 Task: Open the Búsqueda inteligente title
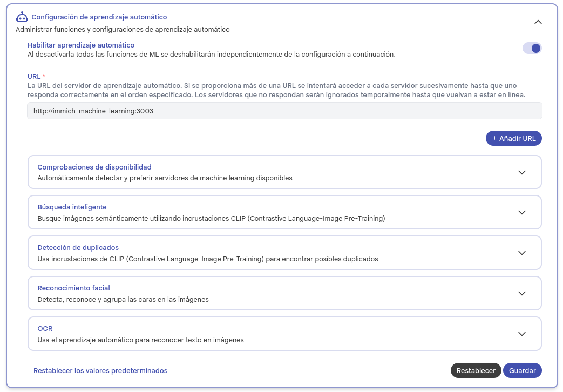click(72, 207)
